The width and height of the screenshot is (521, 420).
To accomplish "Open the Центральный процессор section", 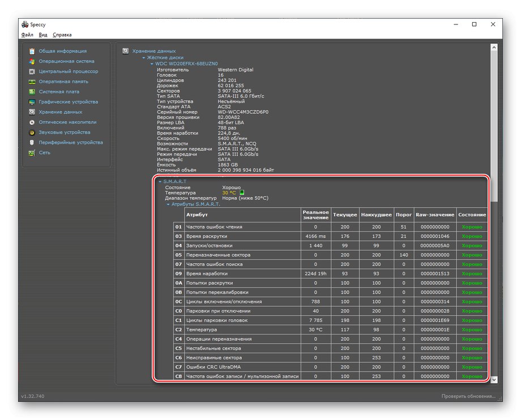I will coord(68,71).
